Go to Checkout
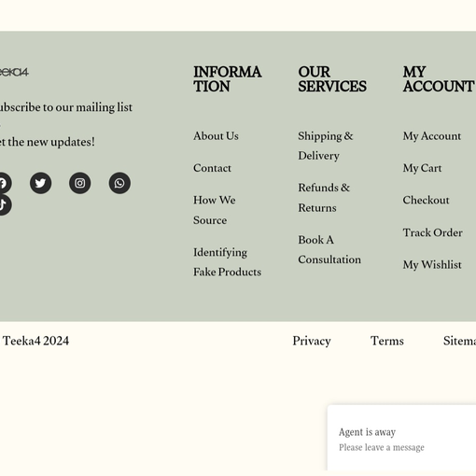The height and width of the screenshot is (476, 476). (x=426, y=200)
